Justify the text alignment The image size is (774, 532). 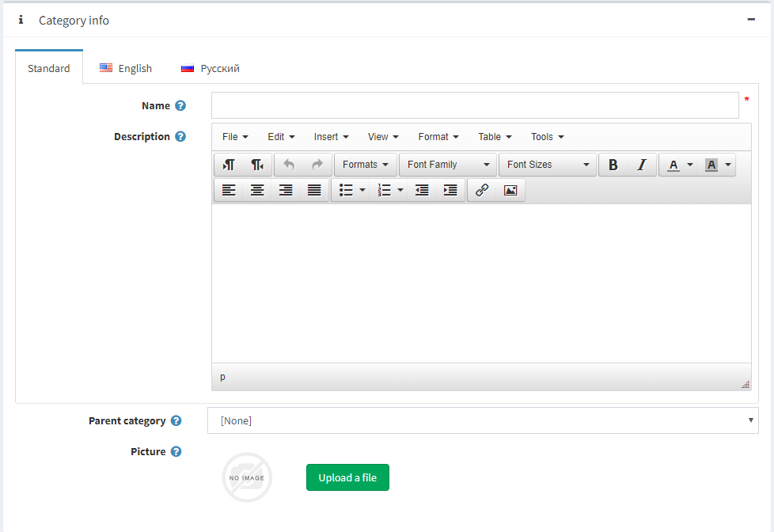point(314,190)
